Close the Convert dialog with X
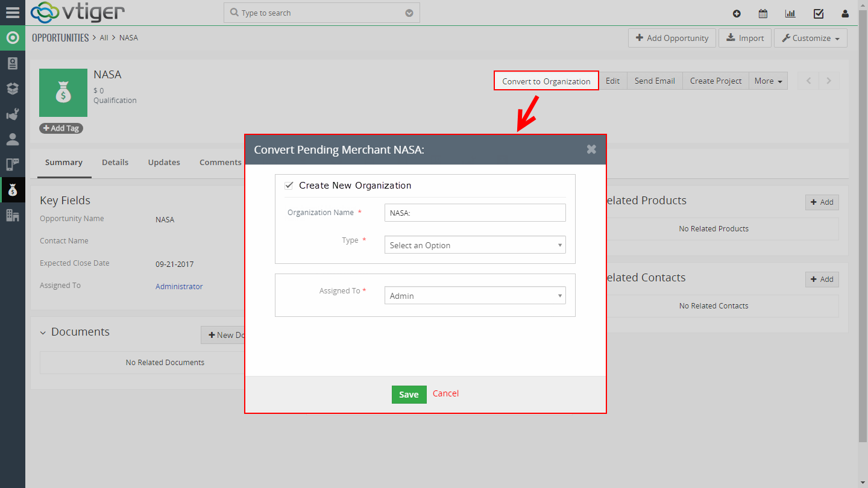The height and width of the screenshot is (488, 868). coord(591,149)
